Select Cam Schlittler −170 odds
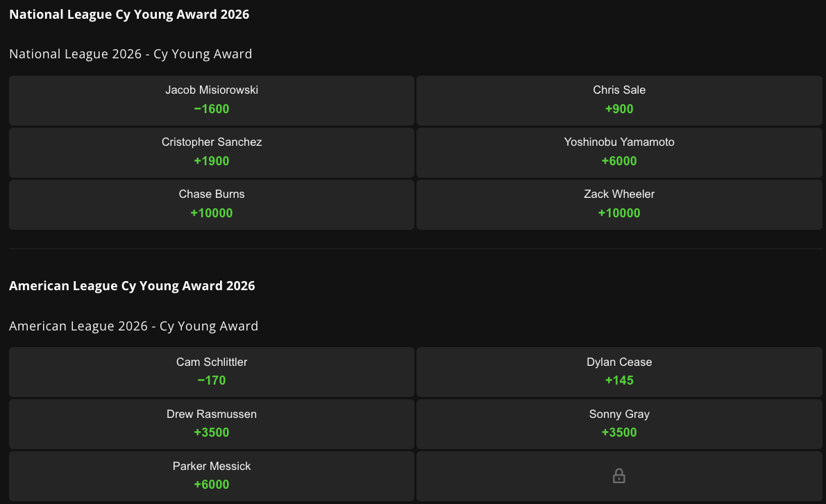 (211, 372)
